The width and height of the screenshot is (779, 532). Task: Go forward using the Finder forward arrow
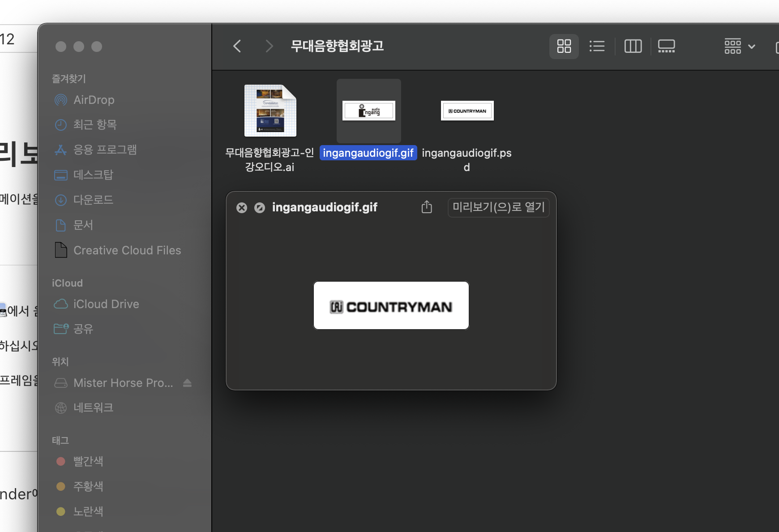tap(269, 46)
